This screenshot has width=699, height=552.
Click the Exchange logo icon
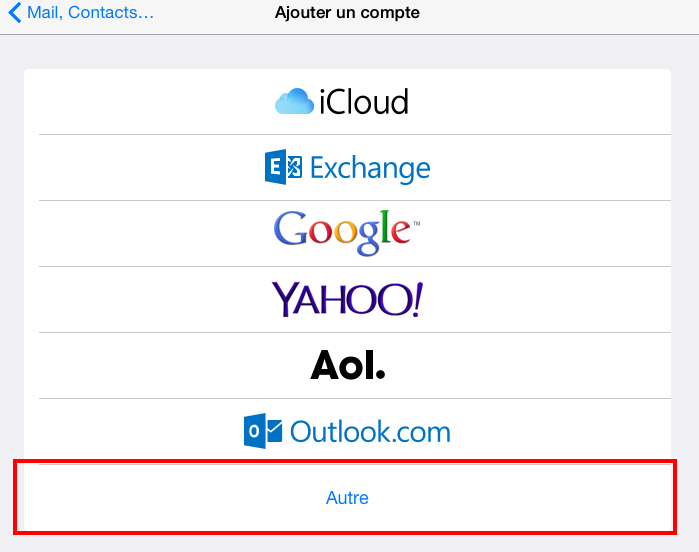coord(283,167)
